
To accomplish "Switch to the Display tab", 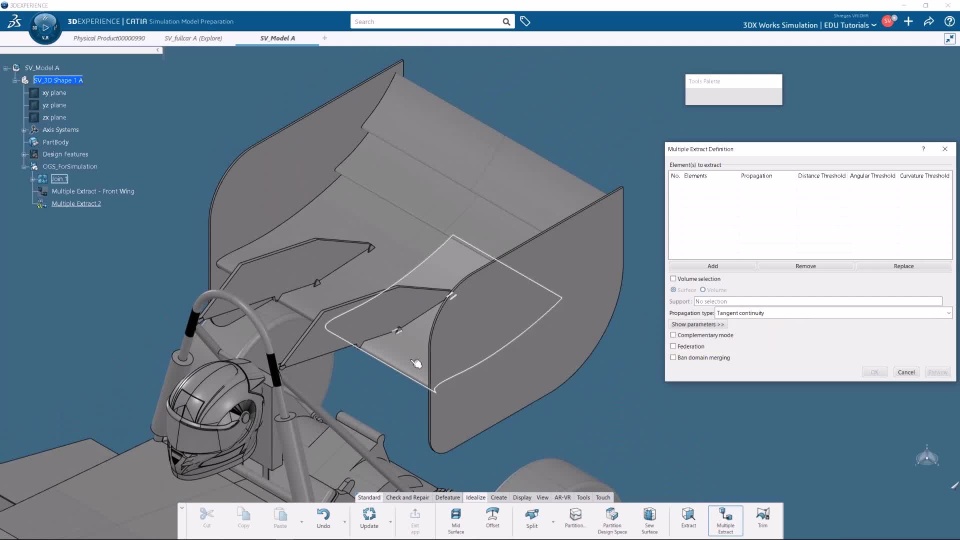I will 522,497.
